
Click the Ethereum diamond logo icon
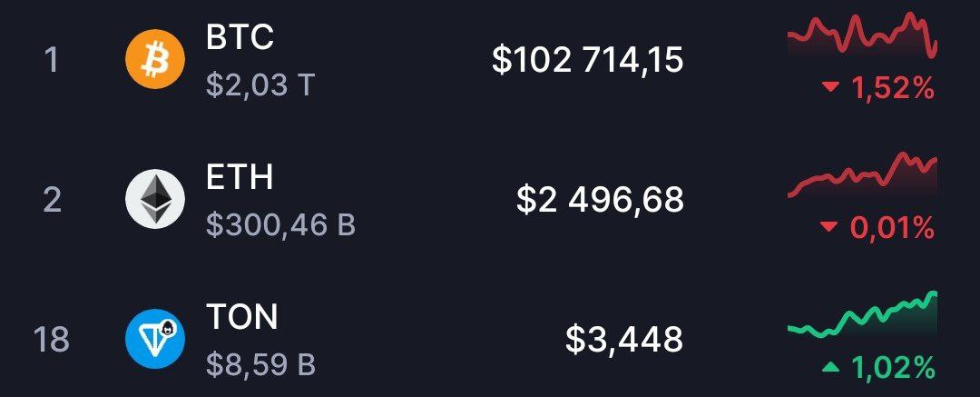coord(155,199)
